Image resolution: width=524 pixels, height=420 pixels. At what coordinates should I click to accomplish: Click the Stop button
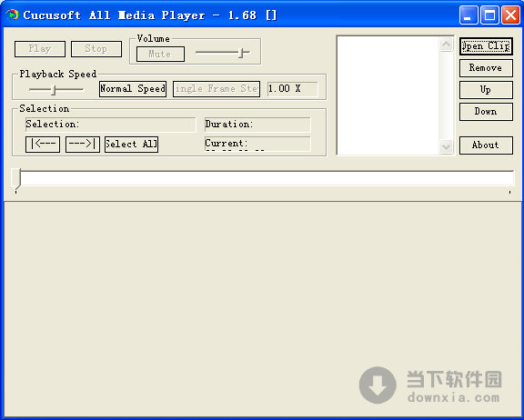point(96,49)
